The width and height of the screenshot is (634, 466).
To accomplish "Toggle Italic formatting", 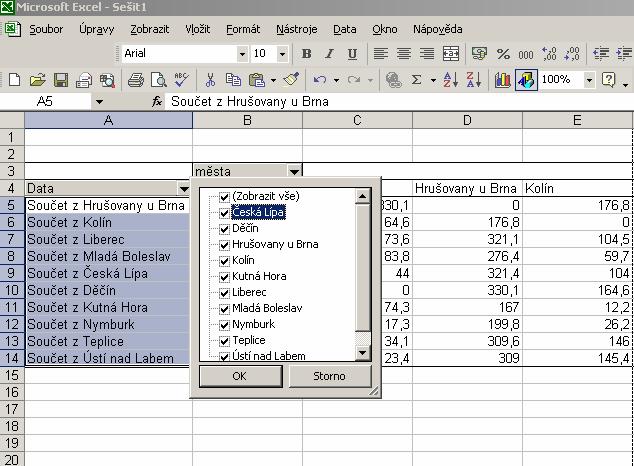I will click(x=330, y=54).
